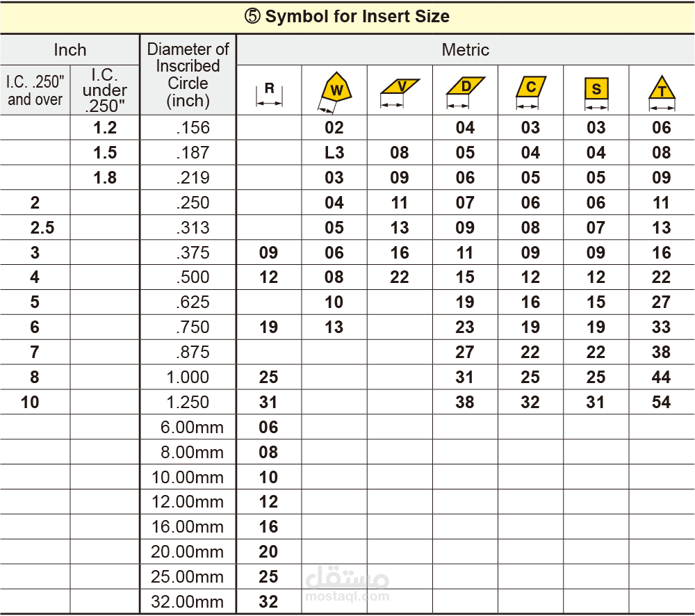Select C column symbol 32 in 1.250 row
This screenshot has width=695, height=616.
point(530,403)
